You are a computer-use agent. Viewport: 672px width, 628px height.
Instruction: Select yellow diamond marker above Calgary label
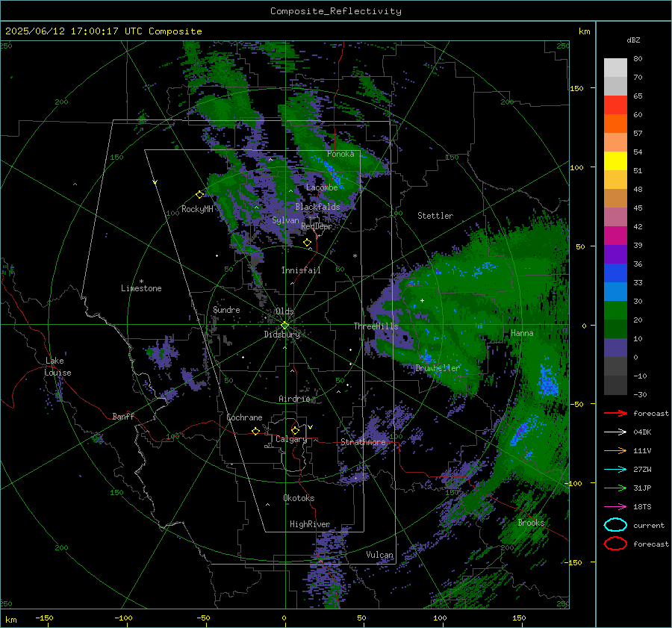click(x=295, y=430)
